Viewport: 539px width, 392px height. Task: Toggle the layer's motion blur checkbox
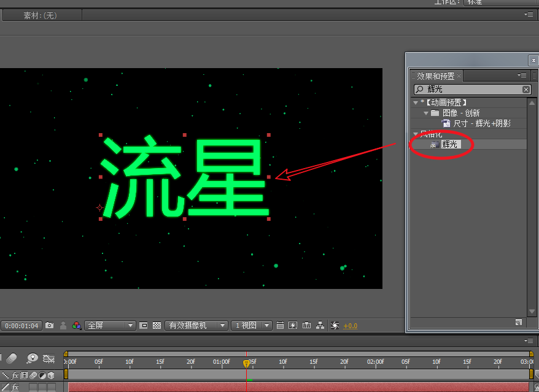coord(33,387)
